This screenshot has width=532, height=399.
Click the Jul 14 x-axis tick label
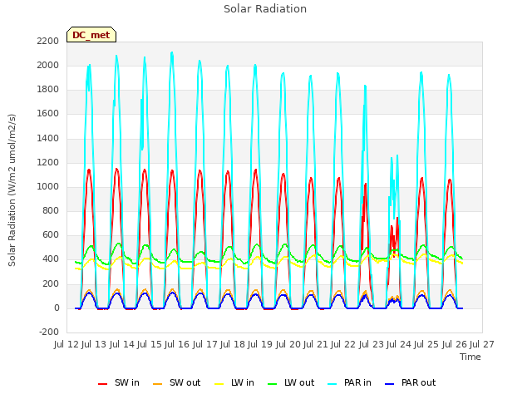[x=122, y=344]
